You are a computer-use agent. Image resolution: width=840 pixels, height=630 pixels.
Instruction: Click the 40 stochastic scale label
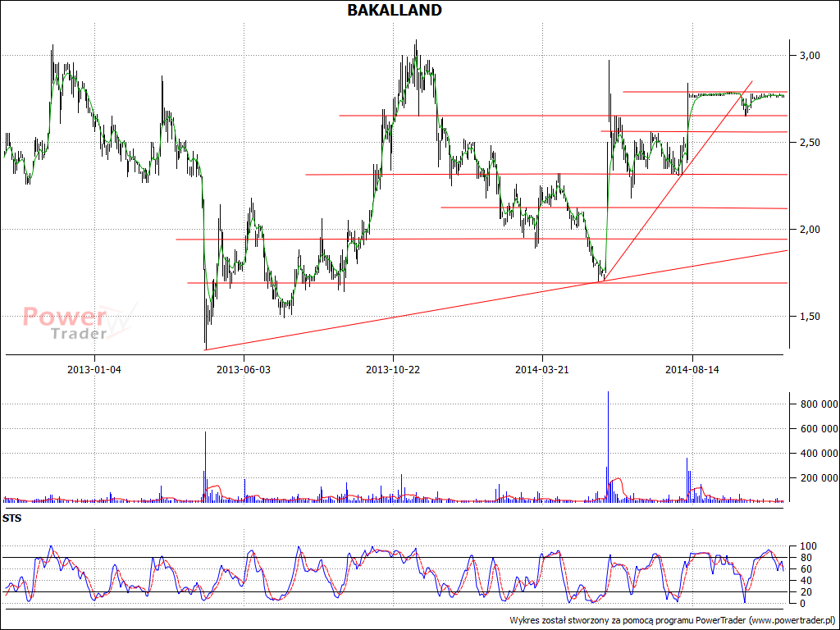coord(807,581)
